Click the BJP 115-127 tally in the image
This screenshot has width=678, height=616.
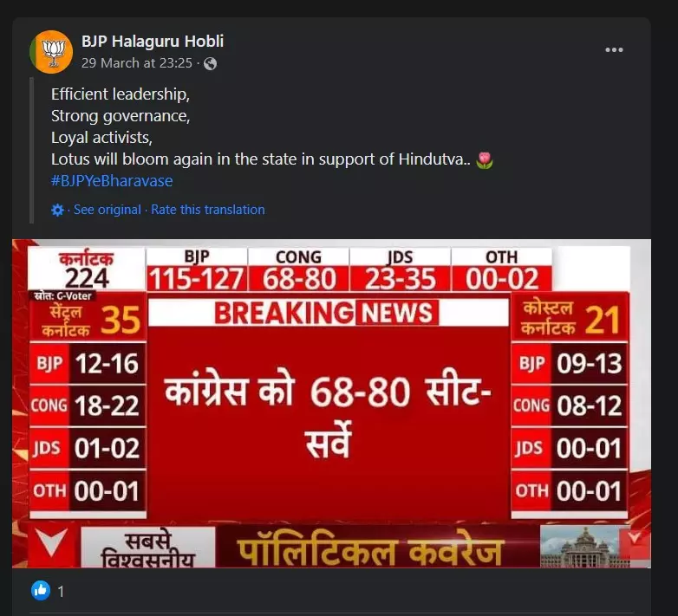click(197, 270)
